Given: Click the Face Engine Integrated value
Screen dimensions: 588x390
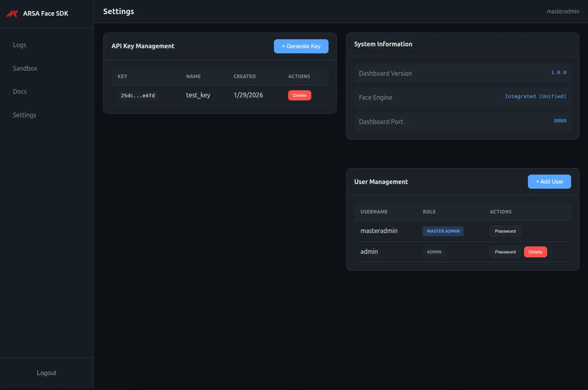Looking at the screenshot, I should tap(535, 96).
